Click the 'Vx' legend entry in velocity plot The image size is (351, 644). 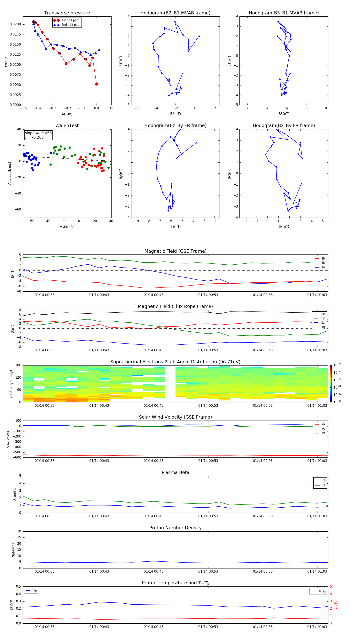tap(320, 424)
